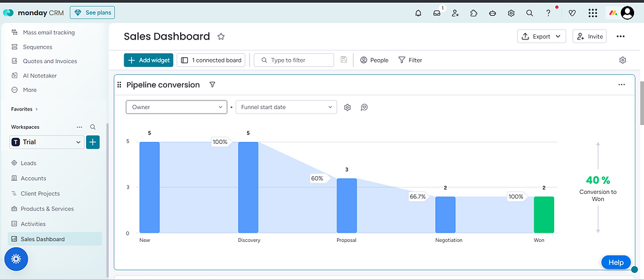Click the Invite button
The image size is (644, 280).
click(589, 37)
